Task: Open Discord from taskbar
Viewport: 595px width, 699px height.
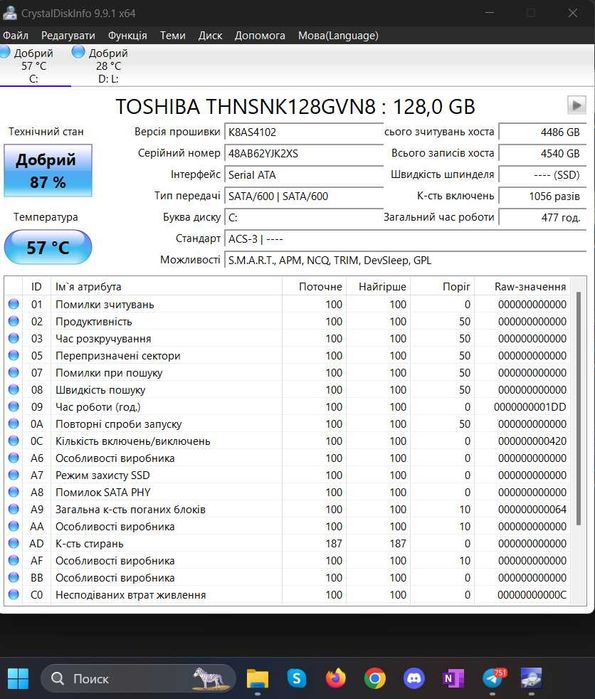Action: pos(414,678)
